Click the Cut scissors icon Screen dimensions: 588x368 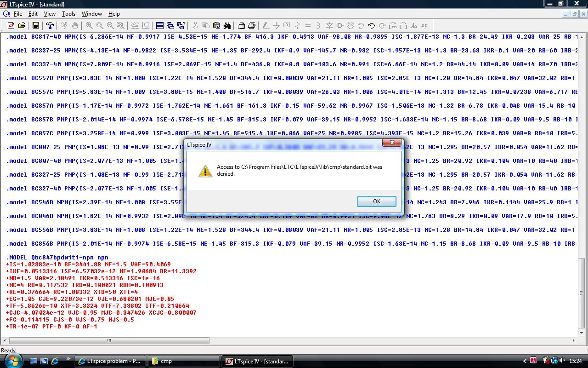tap(195, 26)
